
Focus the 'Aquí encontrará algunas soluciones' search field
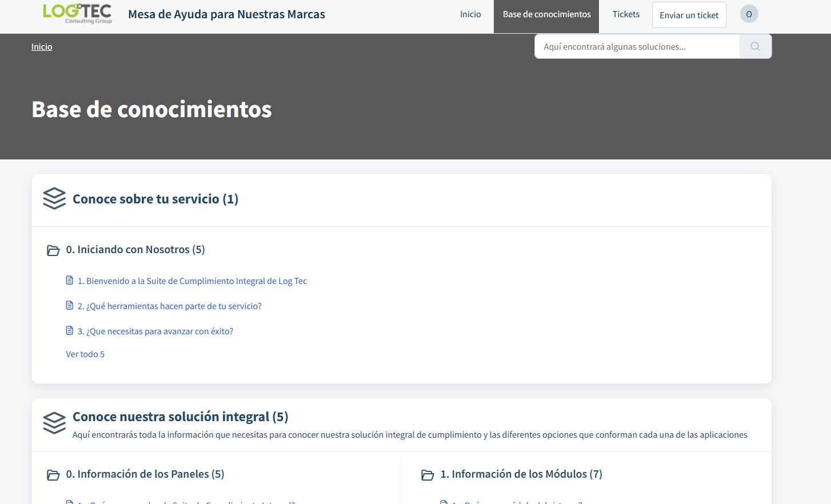[x=637, y=46]
